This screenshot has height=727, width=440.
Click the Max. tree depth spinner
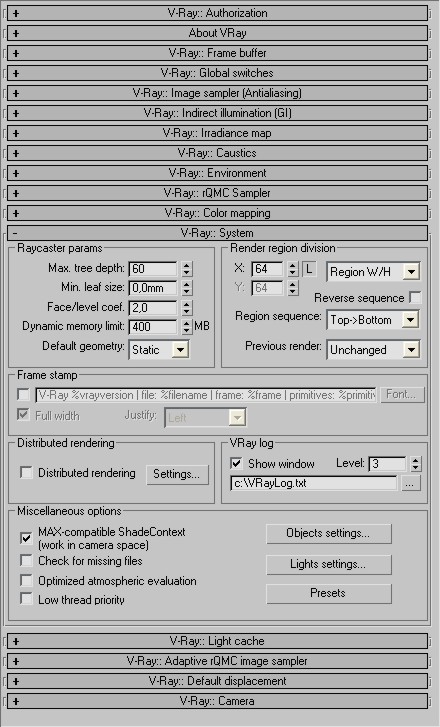point(186,268)
